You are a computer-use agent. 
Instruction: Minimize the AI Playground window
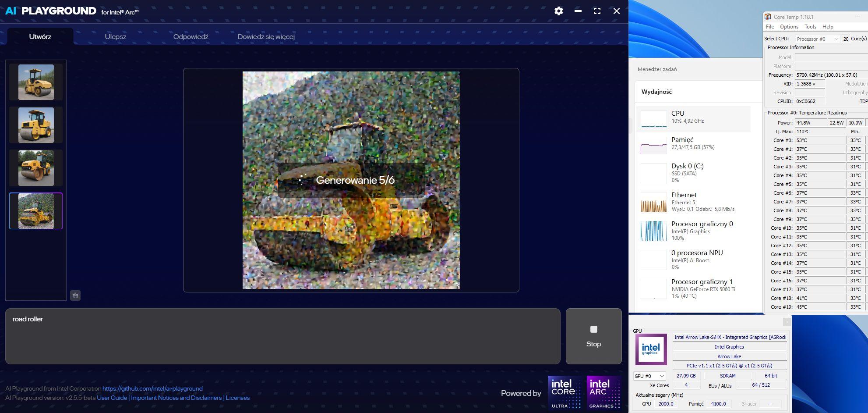point(578,11)
